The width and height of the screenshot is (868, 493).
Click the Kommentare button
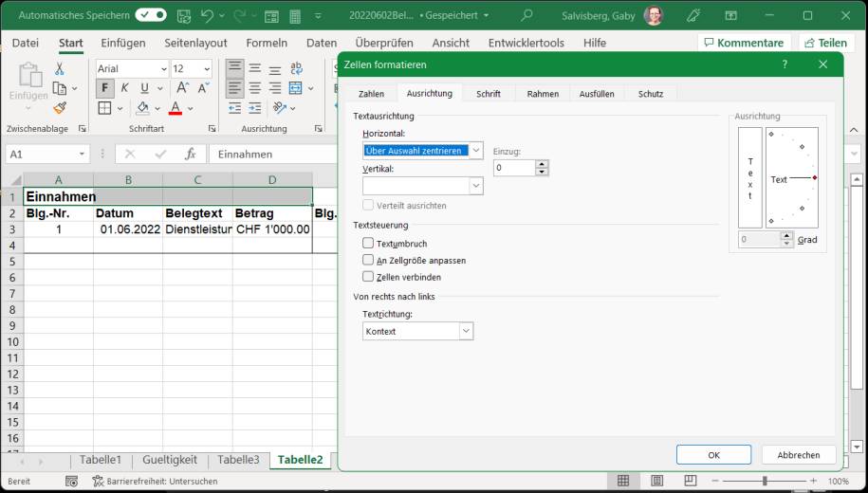744,43
